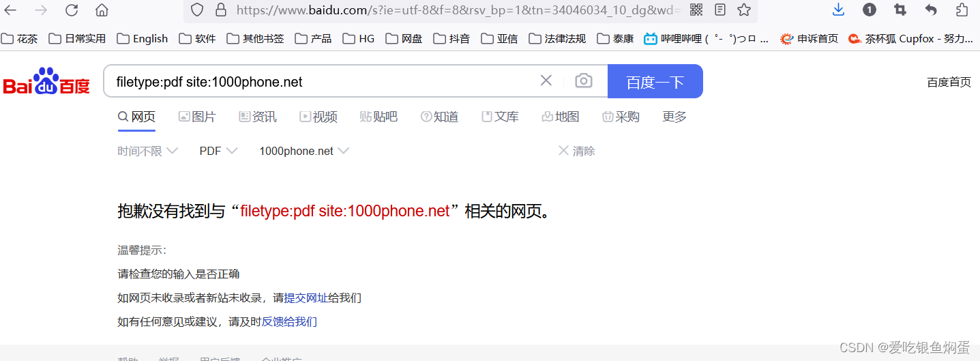
Task: Switch to the 文库 search tab
Action: 500,117
